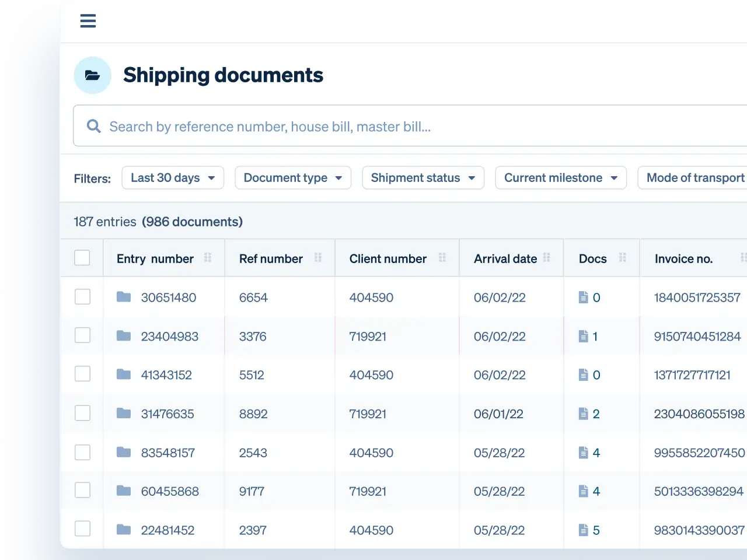Select checkbox for entry 60455868
Image resolution: width=747 pixels, height=560 pixels.
[x=82, y=491]
